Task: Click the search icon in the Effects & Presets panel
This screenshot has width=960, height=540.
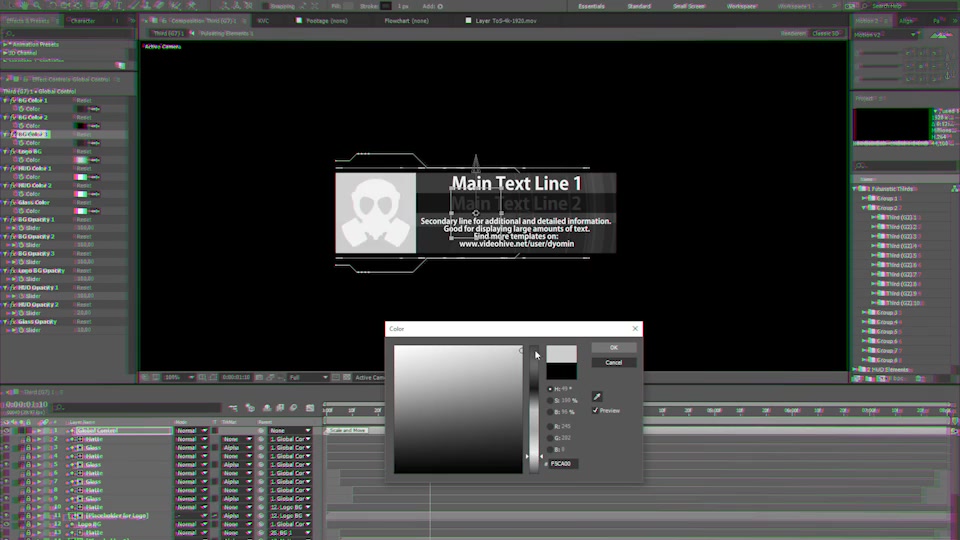Action: click(9, 33)
